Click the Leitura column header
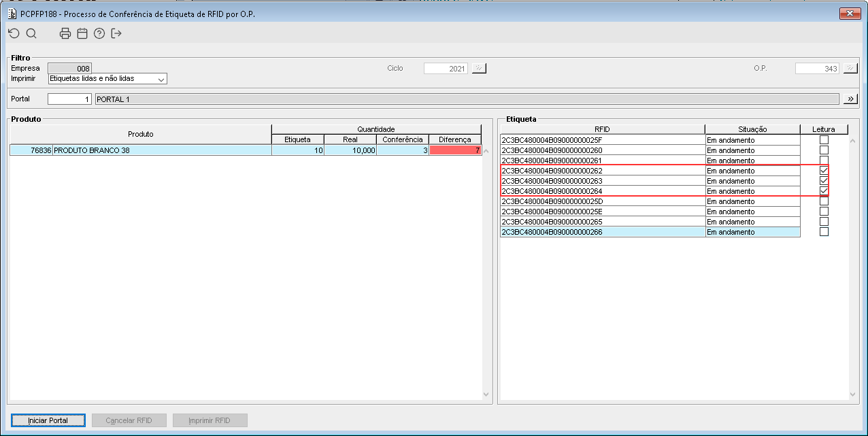 [824, 129]
